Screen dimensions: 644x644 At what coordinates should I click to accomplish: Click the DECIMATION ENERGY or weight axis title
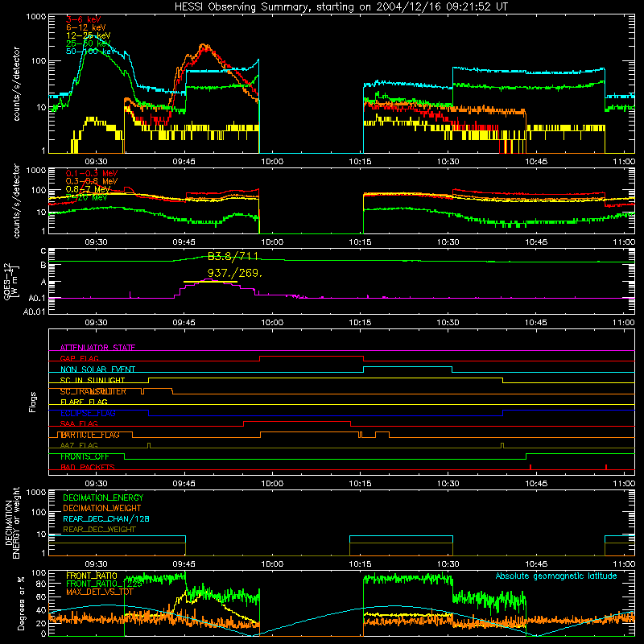tap(12, 522)
